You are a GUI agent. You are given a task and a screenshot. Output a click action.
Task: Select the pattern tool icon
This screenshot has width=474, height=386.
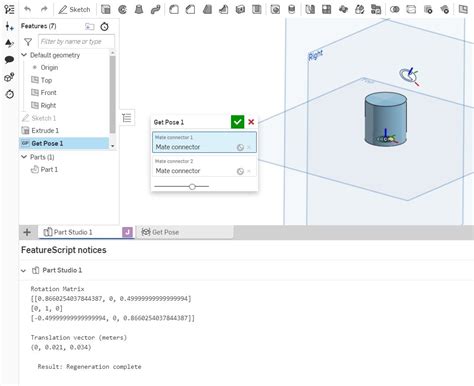pos(275,10)
